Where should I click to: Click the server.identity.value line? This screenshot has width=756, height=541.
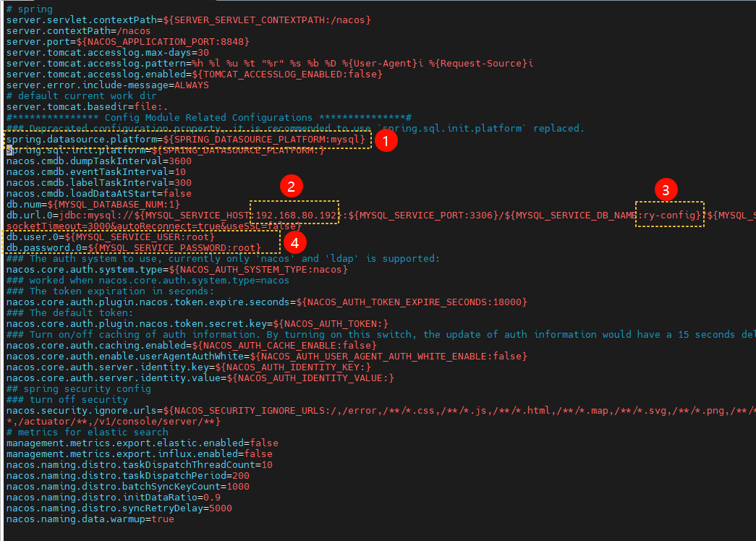(x=200, y=378)
